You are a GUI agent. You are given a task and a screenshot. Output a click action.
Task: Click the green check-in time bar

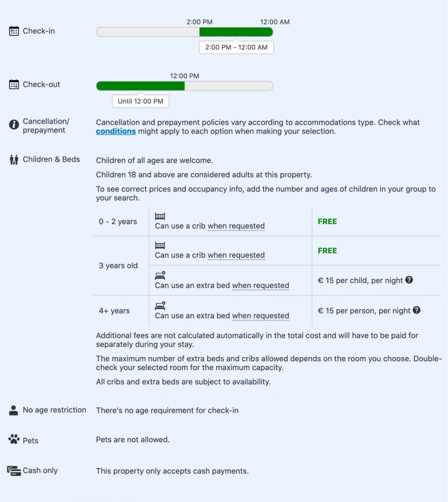click(x=236, y=32)
